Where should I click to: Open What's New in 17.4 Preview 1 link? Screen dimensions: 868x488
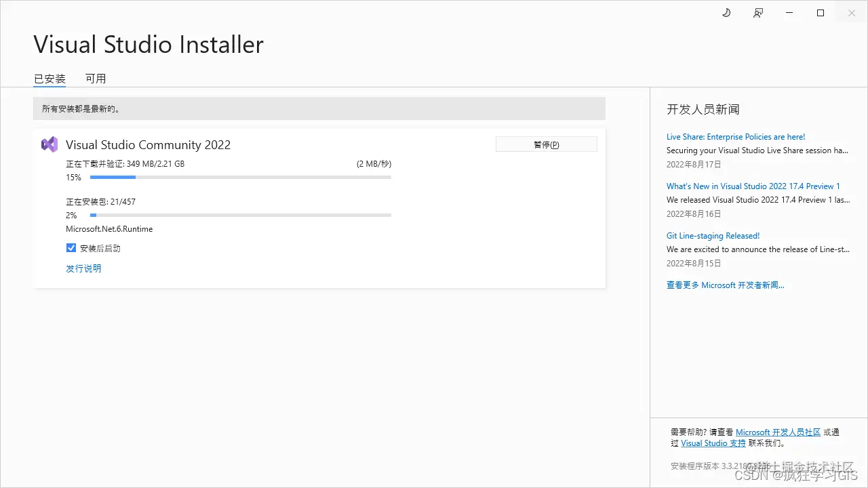tap(753, 186)
